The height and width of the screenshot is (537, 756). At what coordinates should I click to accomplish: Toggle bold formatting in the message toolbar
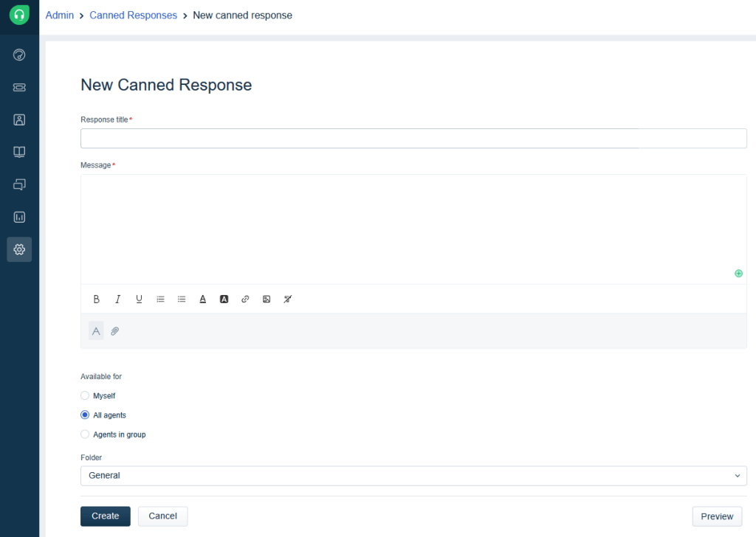97,299
